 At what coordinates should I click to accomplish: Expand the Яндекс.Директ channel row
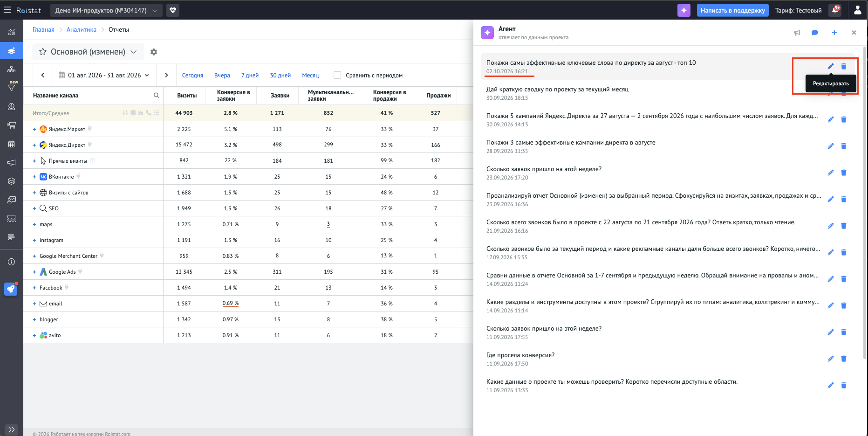pos(34,145)
